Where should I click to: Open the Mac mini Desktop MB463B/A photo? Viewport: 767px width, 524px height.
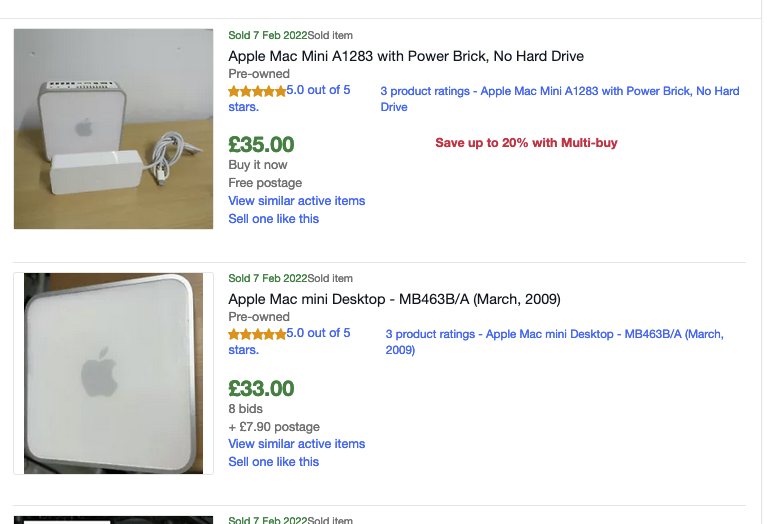tap(113, 373)
